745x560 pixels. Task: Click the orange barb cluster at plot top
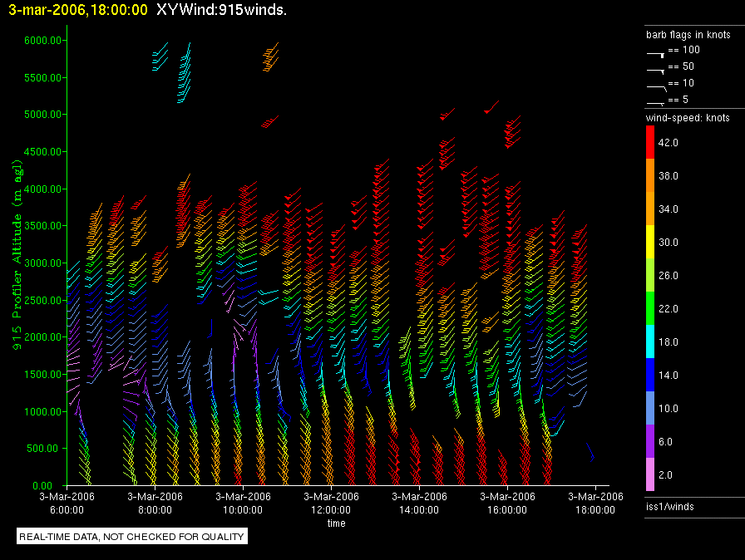[x=270, y=56]
